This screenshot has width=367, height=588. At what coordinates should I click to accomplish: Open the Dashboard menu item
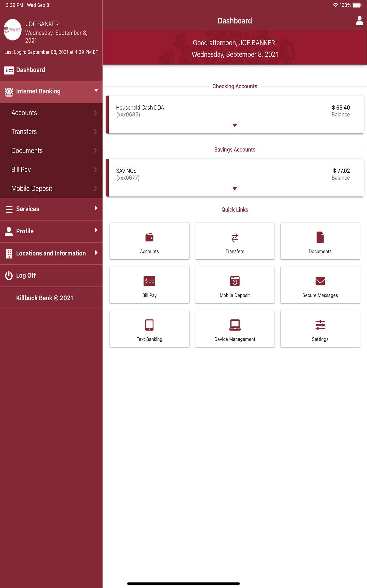[x=31, y=70]
